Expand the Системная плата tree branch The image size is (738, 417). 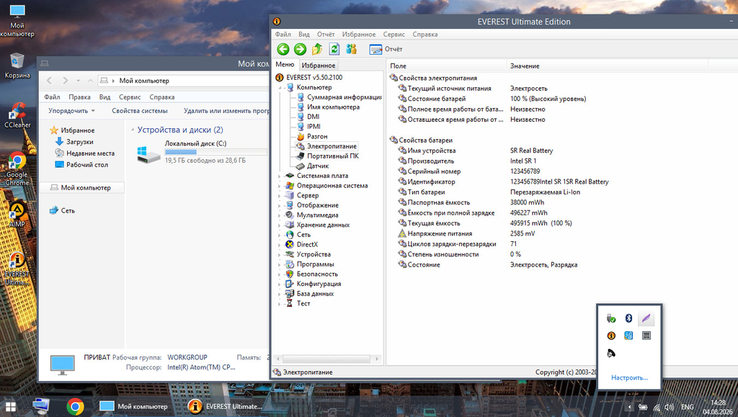click(280, 176)
